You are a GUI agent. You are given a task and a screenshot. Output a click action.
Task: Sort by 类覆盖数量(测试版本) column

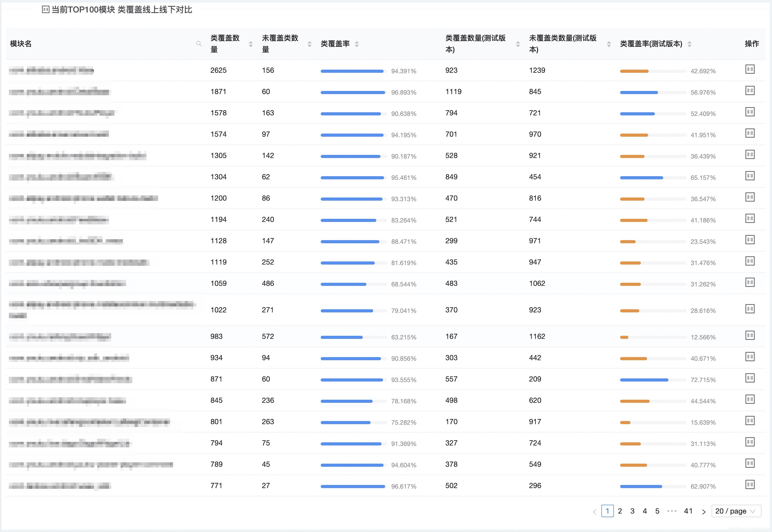click(x=518, y=44)
